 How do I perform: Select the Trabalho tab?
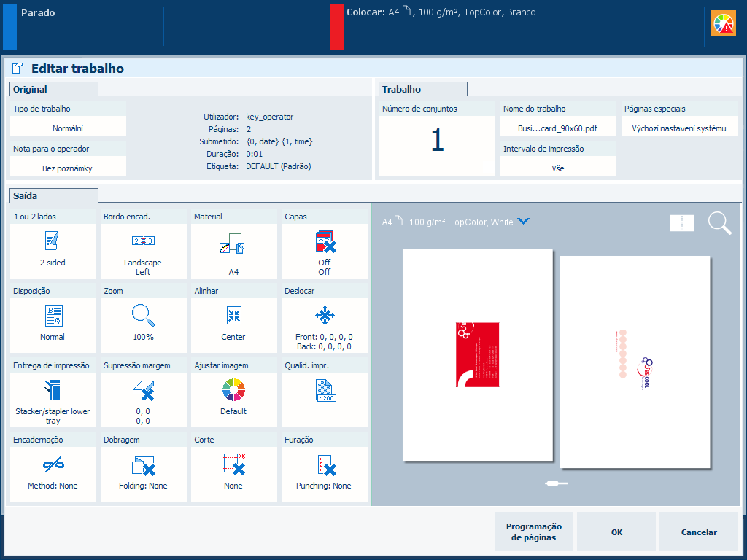423,89
